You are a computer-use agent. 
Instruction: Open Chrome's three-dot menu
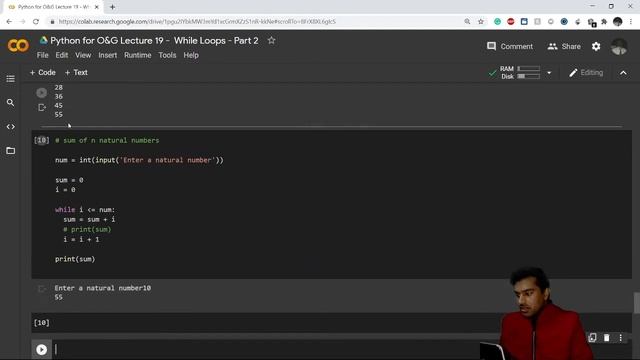631,22
